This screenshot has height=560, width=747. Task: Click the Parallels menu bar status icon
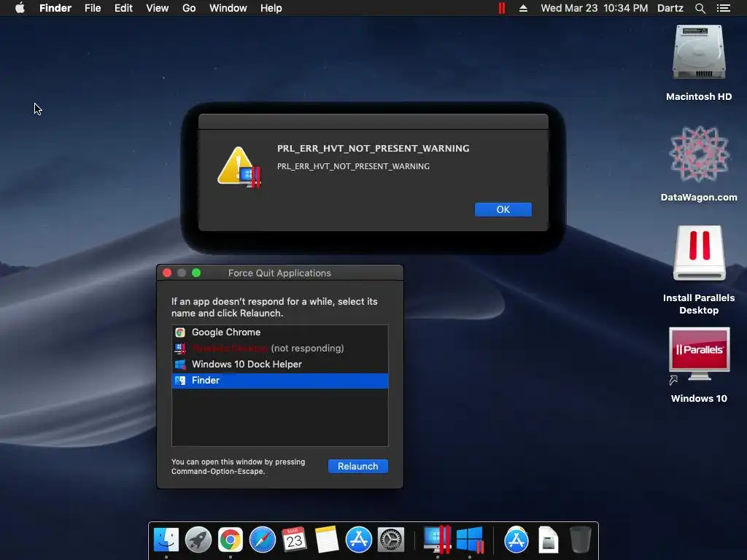[x=502, y=8]
